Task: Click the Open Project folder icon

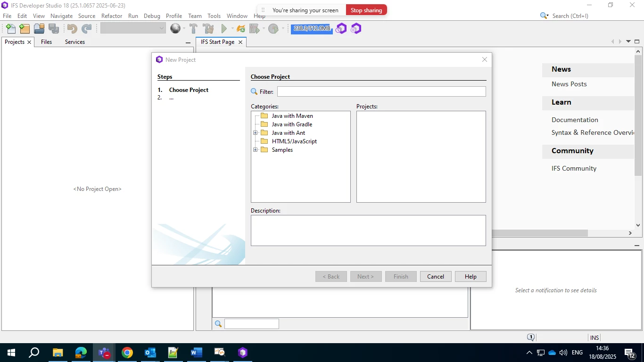Action: (x=39, y=29)
